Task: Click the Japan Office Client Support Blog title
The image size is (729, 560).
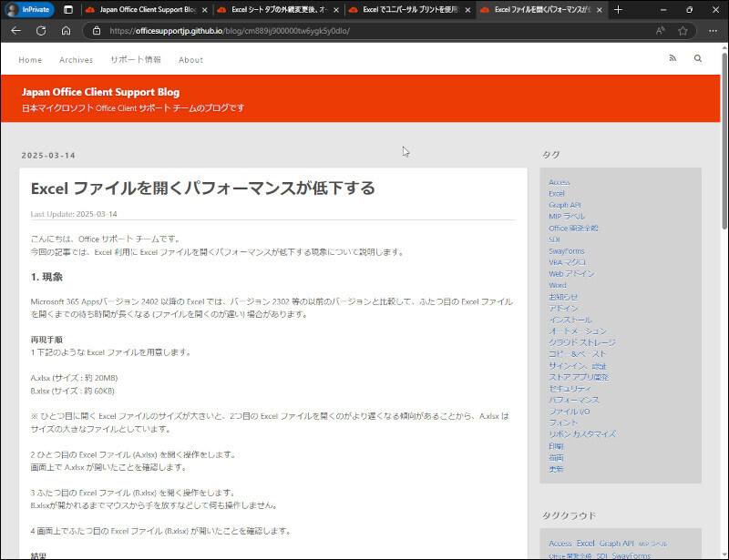Action: click(100, 92)
